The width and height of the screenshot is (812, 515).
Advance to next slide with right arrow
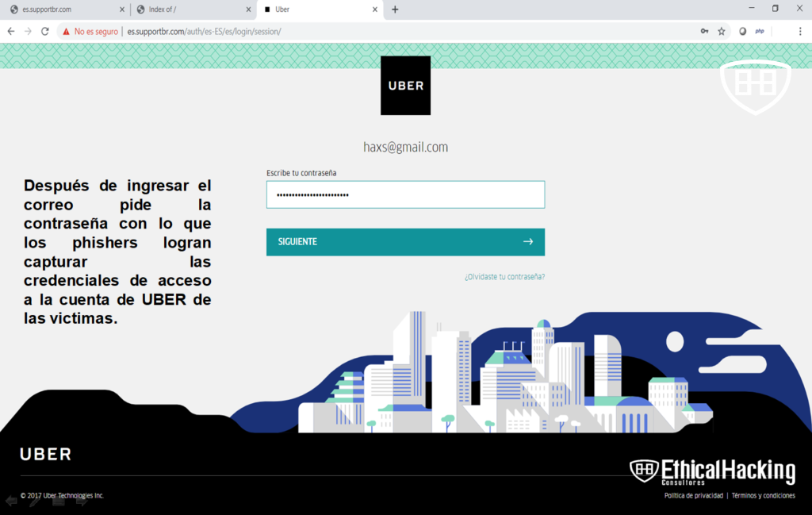82,501
